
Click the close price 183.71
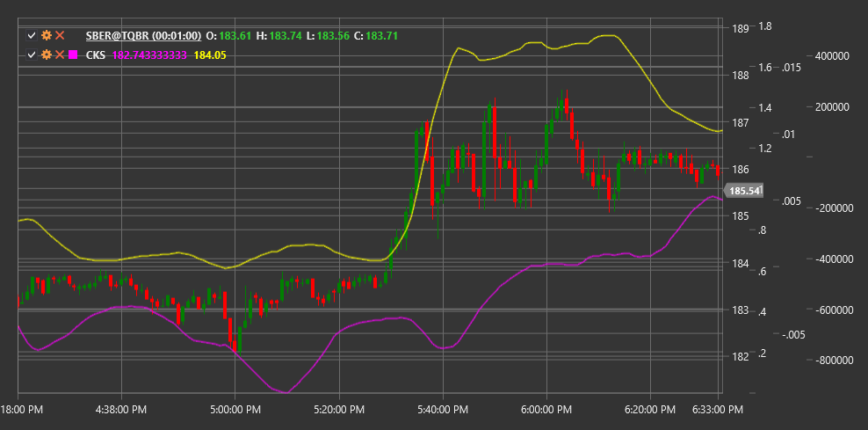pyautogui.click(x=381, y=36)
